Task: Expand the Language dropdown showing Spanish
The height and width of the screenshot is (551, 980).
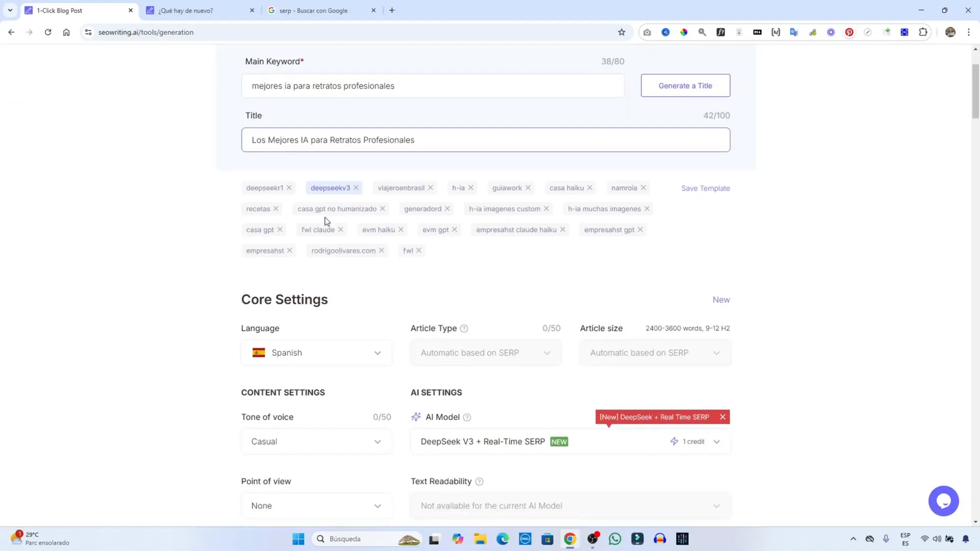Action: (316, 353)
